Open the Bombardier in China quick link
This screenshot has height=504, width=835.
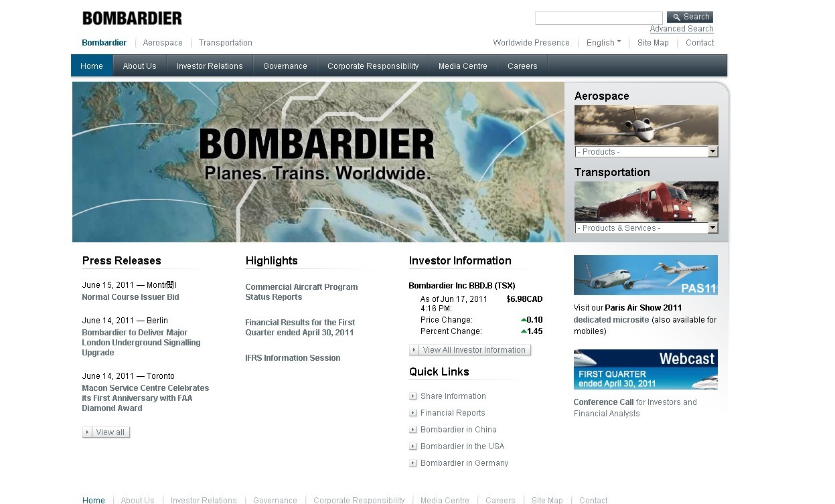point(459,430)
